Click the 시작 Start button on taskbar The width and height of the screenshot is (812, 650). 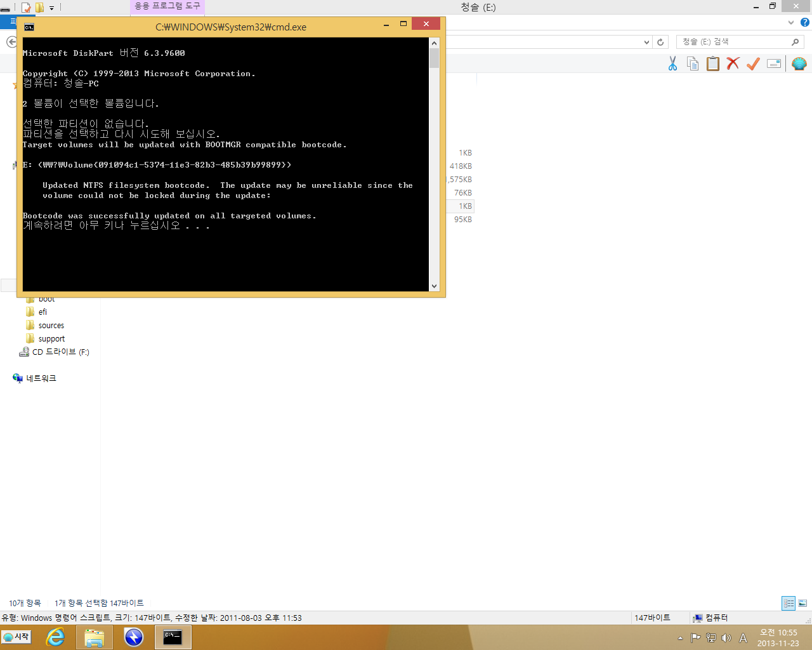coord(16,637)
